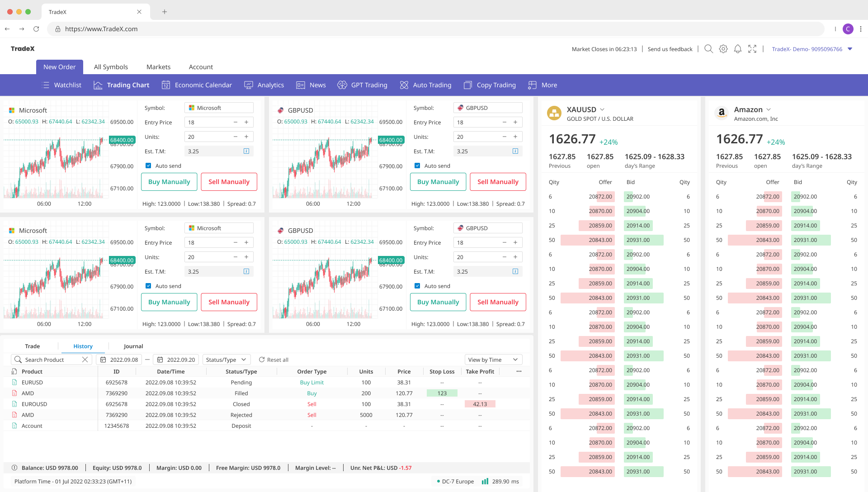Open the News feed

(x=317, y=85)
